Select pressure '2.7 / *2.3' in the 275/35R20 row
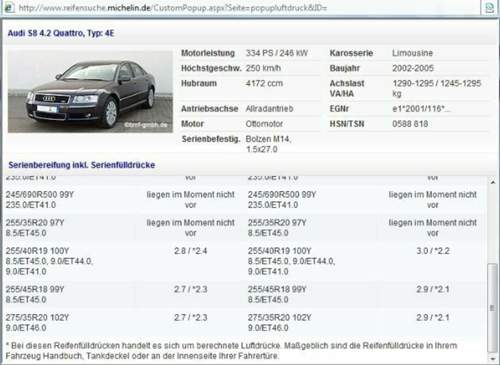500x365 pixels. [x=191, y=317]
